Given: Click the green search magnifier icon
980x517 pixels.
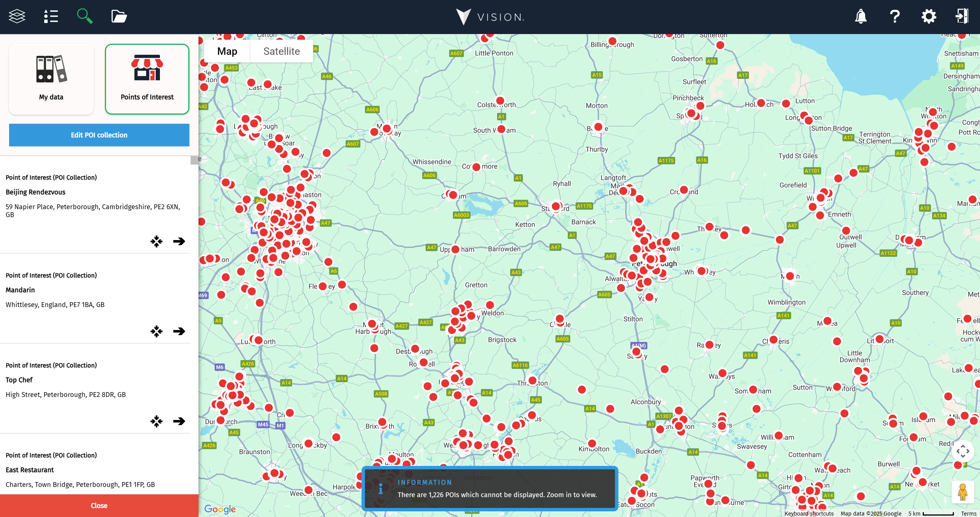Looking at the screenshot, I should [x=85, y=16].
